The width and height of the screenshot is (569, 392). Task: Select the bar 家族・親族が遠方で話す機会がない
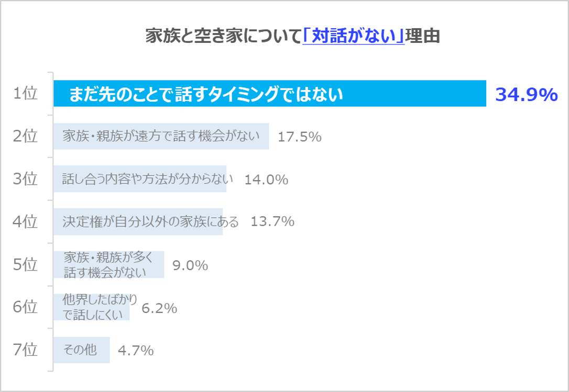(161, 137)
